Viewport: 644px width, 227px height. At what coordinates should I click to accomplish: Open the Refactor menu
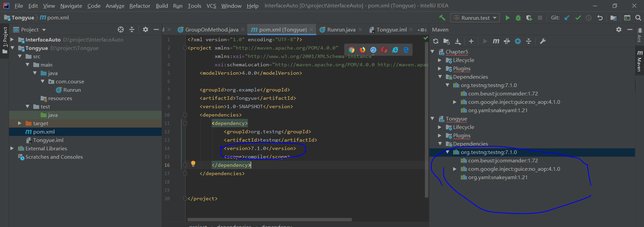140,6
